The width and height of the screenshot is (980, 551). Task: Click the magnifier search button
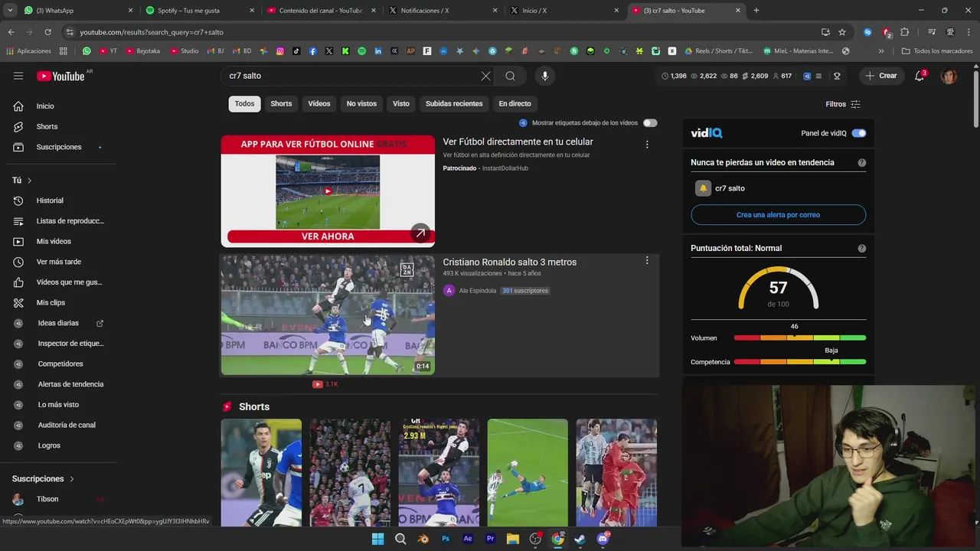click(510, 76)
